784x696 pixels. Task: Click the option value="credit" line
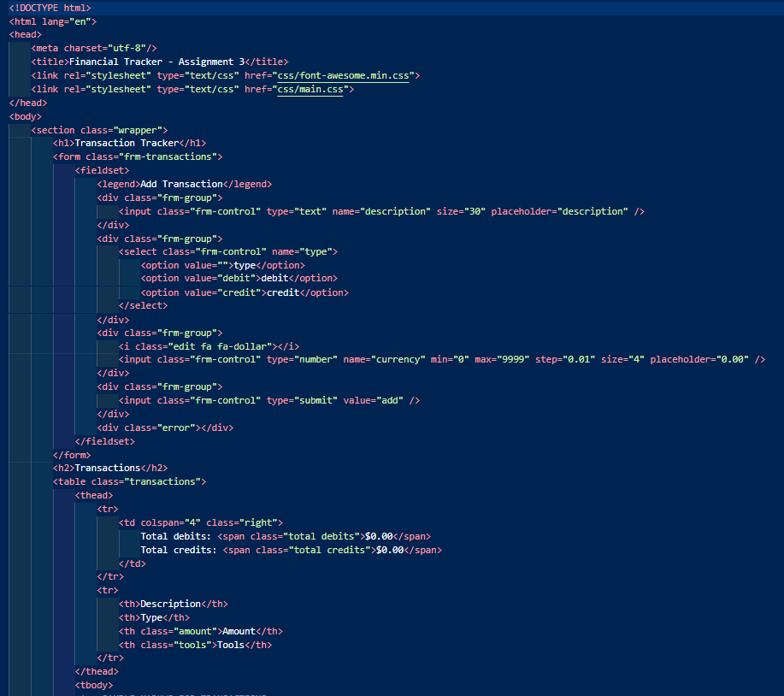tap(245, 292)
